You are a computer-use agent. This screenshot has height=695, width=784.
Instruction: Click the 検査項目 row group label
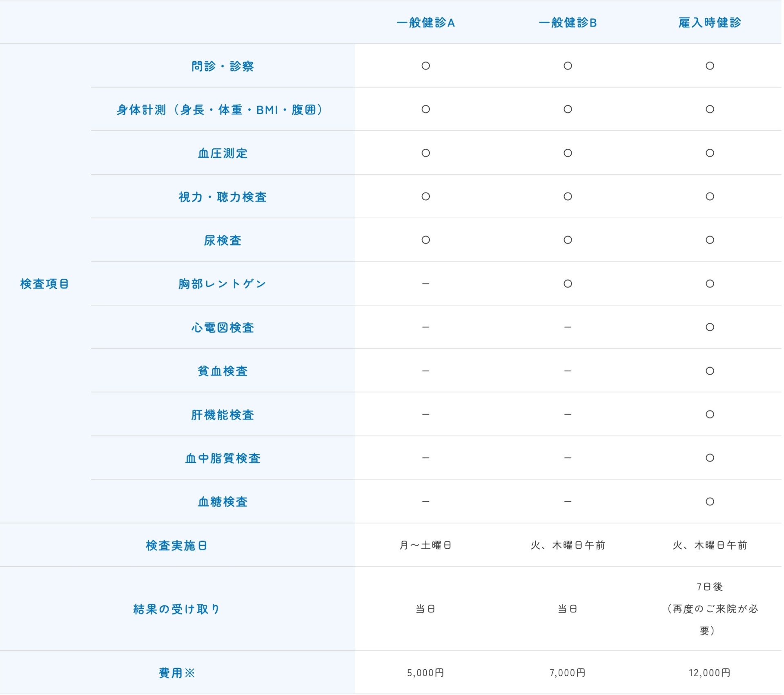[x=45, y=284]
